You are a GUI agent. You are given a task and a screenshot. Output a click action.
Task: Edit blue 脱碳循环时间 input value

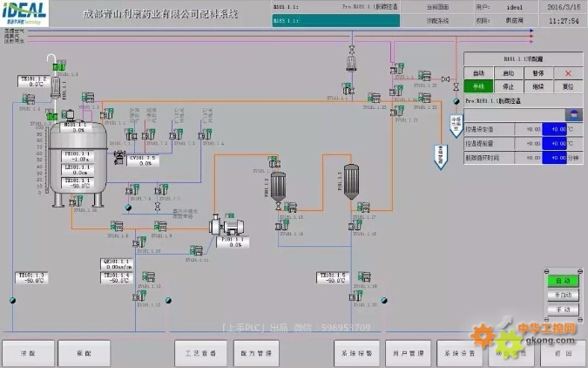[554, 158]
